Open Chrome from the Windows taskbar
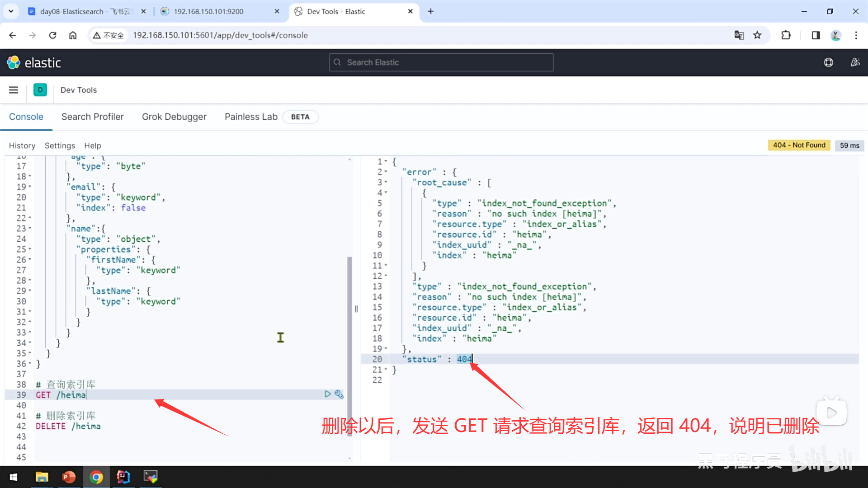The height and width of the screenshot is (488, 868). click(96, 477)
